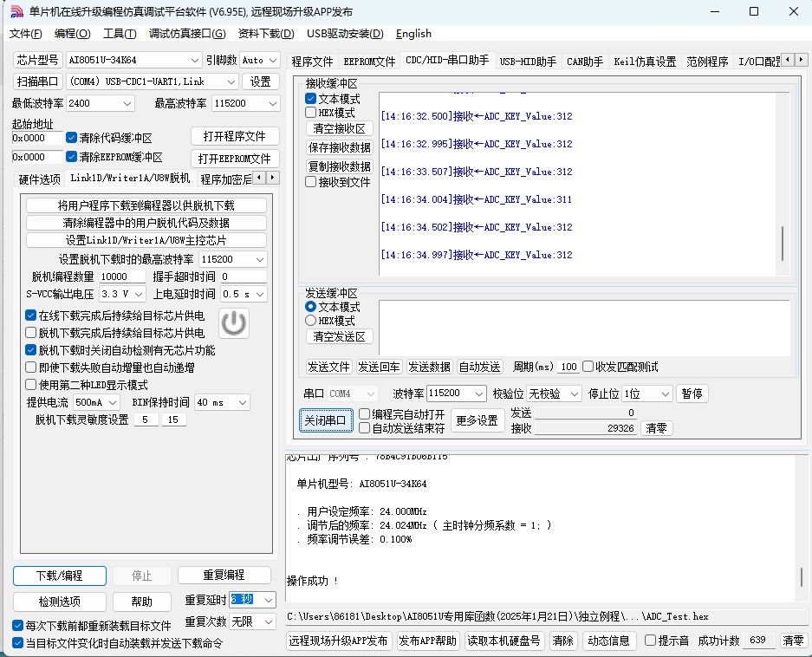Click 下载/编程 button
The height and width of the screenshot is (657, 812).
click(x=60, y=576)
